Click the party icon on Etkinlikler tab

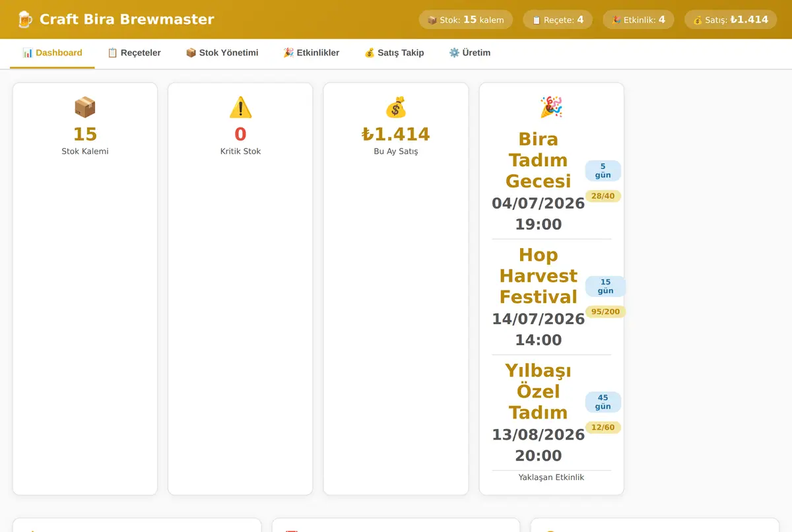tap(288, 53)
